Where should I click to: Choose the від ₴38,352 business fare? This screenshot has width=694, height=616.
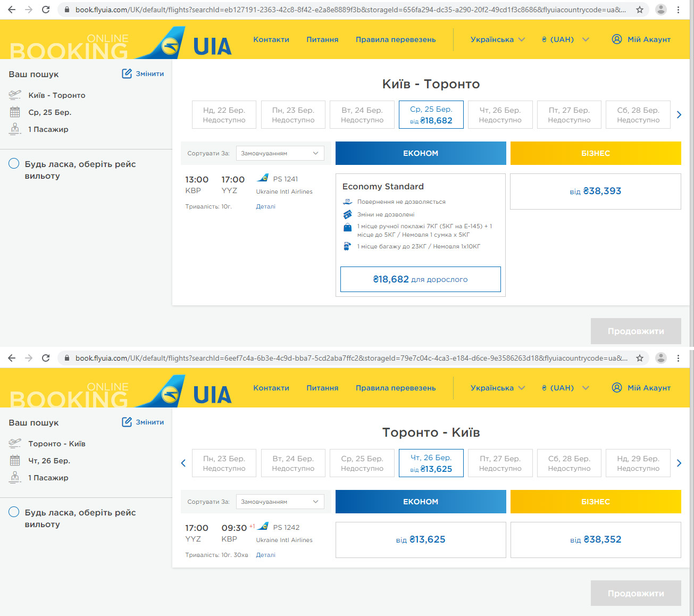point(596,540)
